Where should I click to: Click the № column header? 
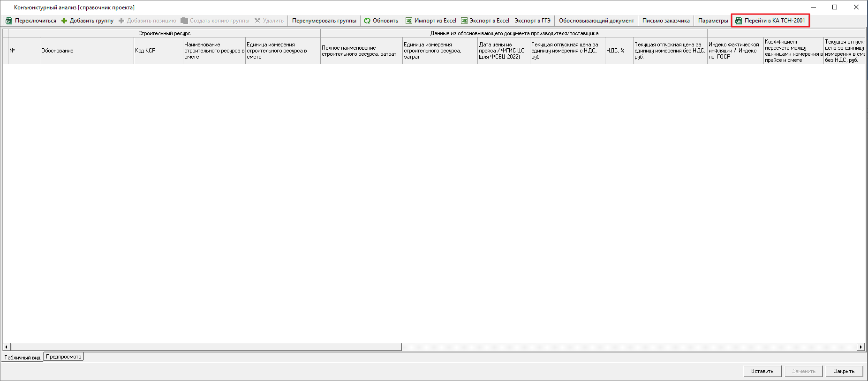[x=24, y=51]
